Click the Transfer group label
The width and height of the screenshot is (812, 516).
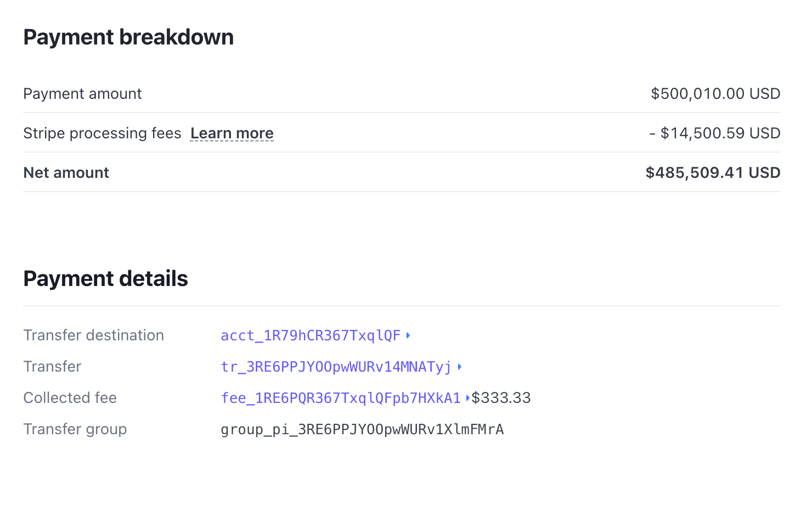(75, 429)
